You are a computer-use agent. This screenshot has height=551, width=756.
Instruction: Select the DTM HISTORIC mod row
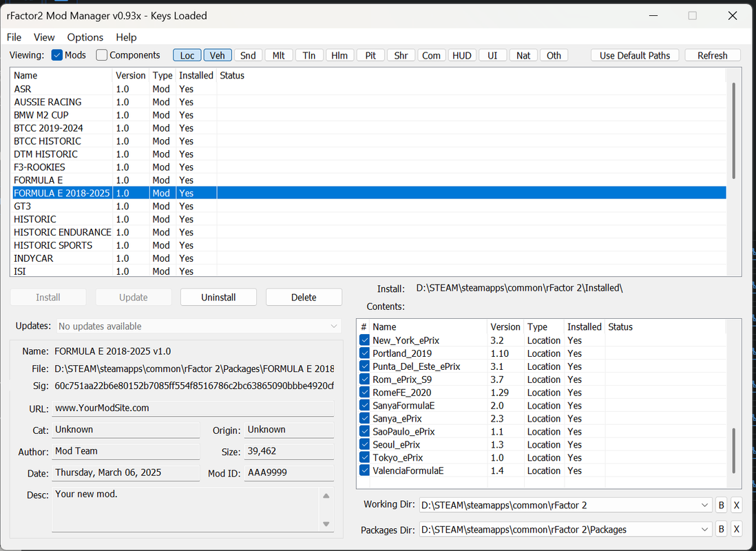pyautogui.click(x=369, y=154)
